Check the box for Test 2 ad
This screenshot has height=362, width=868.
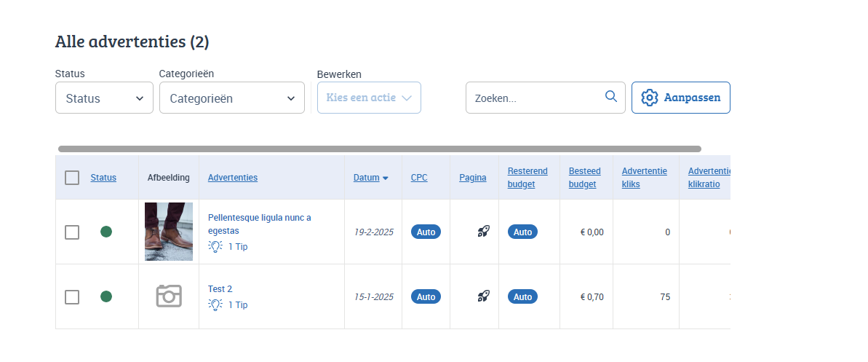[x=72, y=297]
